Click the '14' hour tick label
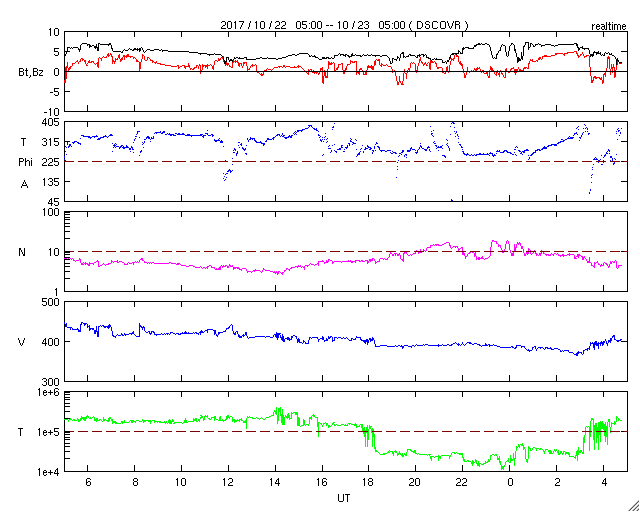 tap(275, 482)
